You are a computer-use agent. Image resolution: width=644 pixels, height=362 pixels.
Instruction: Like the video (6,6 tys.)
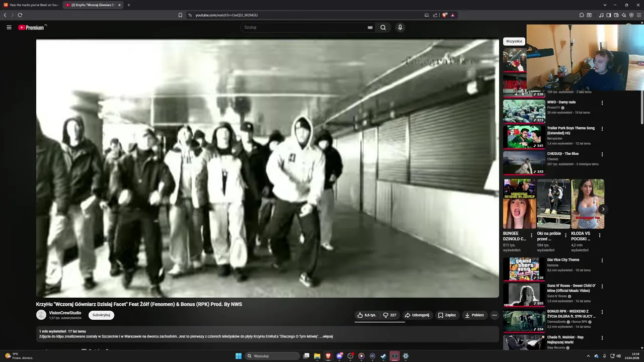point(367,315)
